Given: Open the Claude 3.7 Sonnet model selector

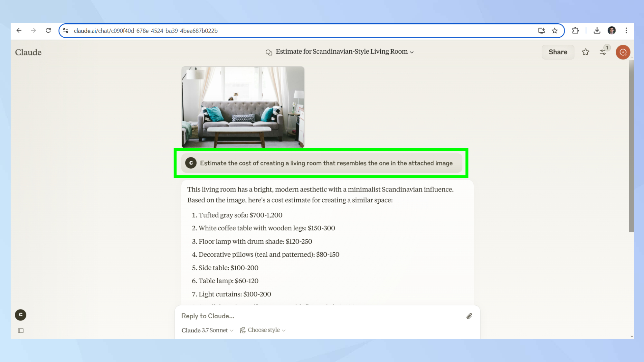Looking at the screenshot, I should [x=207, y=330].
